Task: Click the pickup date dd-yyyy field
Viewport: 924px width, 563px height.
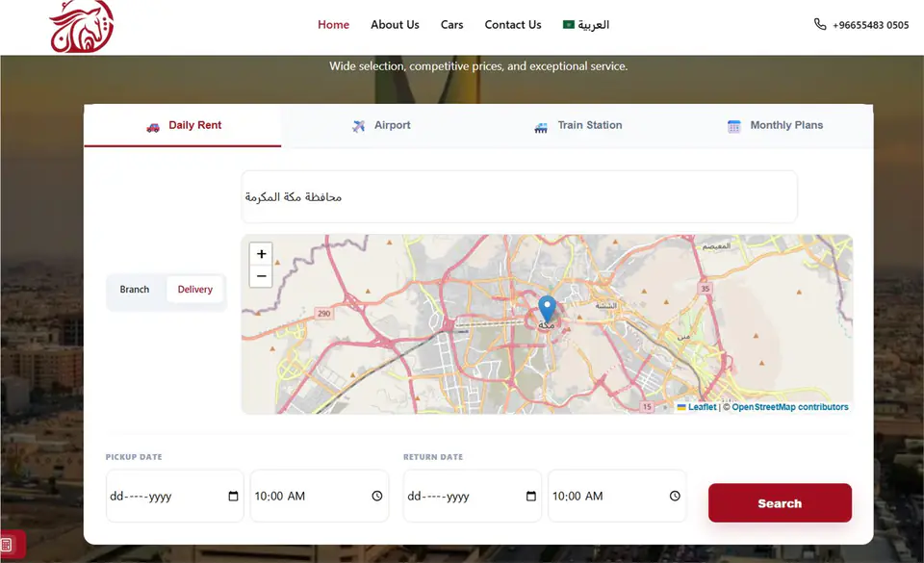Action: coord(174,496)
